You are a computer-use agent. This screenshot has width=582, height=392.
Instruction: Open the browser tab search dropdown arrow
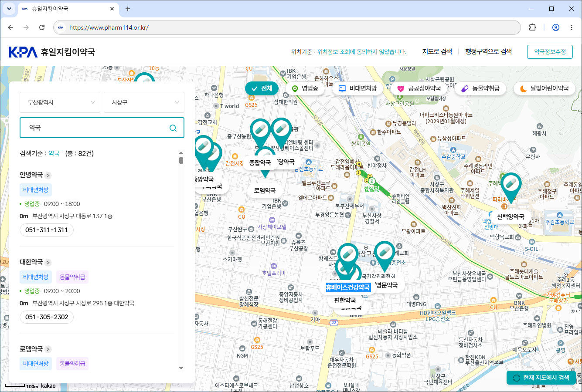tap(9, 9)
